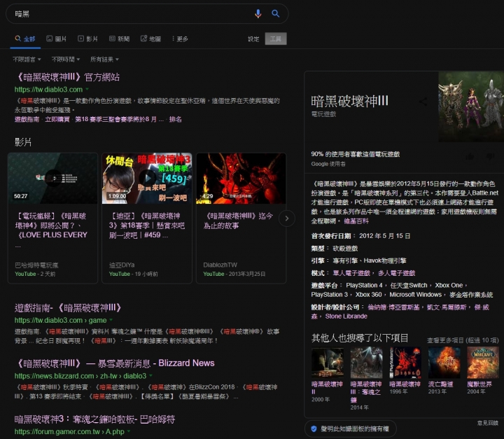Click the 多人電子遊戲 mode link
504x439 pixels.
(x=397, y=273)
